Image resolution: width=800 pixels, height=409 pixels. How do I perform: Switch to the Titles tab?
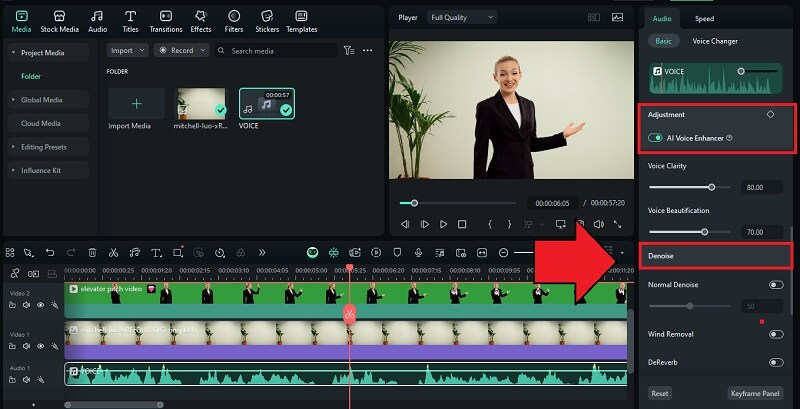tap(130, 22)
